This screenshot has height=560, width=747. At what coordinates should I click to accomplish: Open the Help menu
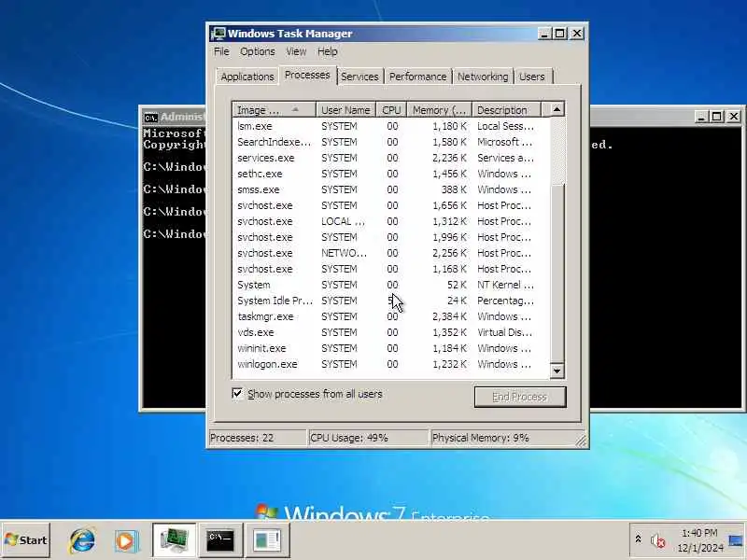point(328,51)
